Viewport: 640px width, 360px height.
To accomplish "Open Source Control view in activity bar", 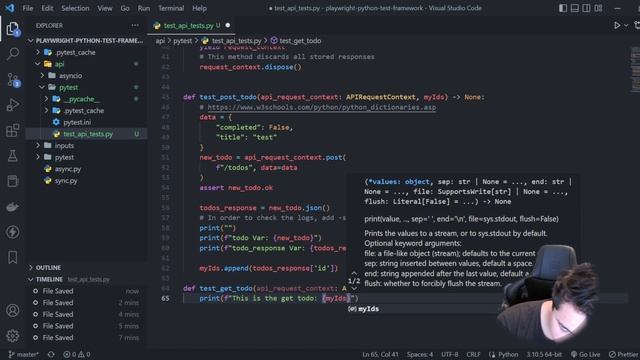I will [13, 80].
